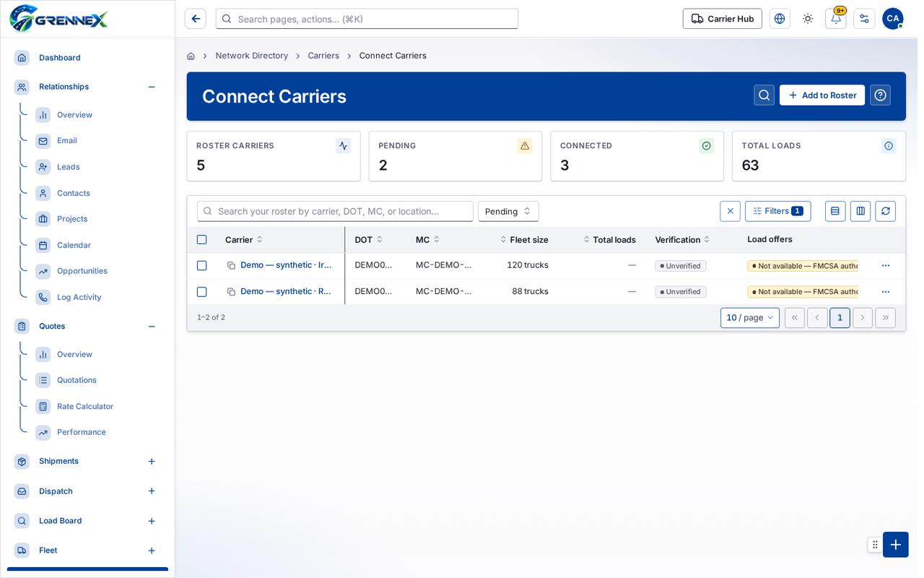The width and height of the screenshot is (924, 578).
Task: Open the CA user avatar menu
Action: tap(893, 19)
